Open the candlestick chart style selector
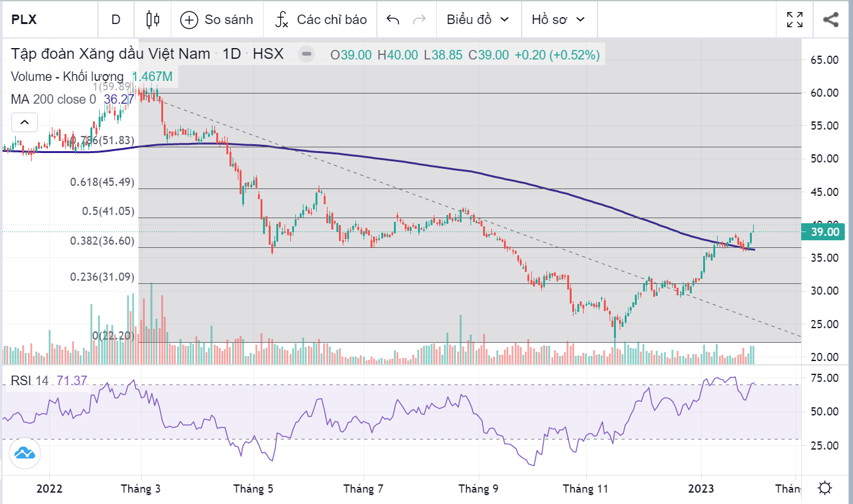This screenshot has height=504, width=853. [x=152, y=20]
